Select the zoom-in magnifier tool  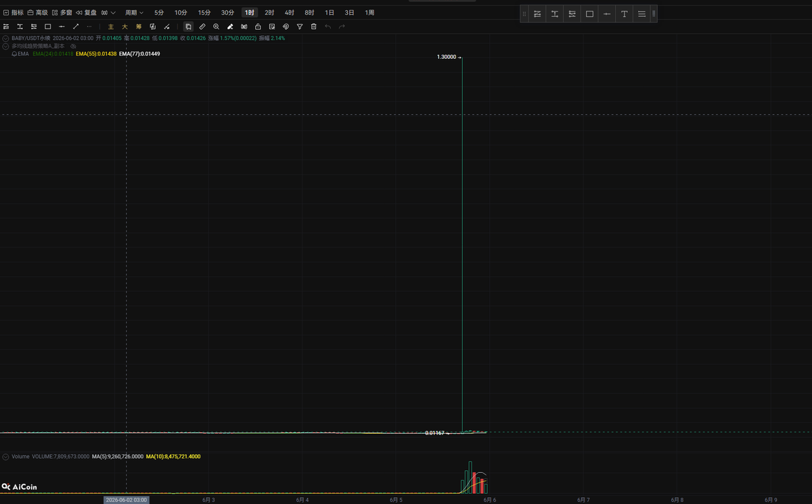pyautogui.click(x=216, y=26)
